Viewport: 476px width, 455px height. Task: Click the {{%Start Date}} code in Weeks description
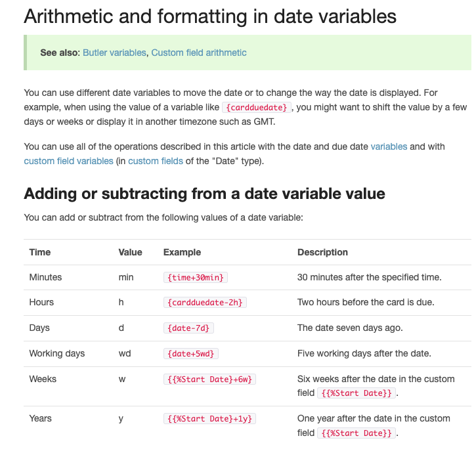pos(357,393)
